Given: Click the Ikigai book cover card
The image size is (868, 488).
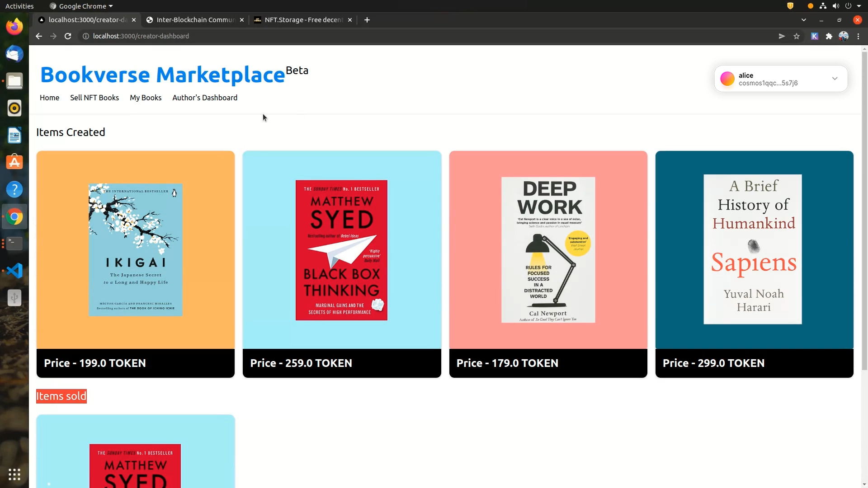Looking at the screenshot, I should pyautogui.click(x=136, y=250).
